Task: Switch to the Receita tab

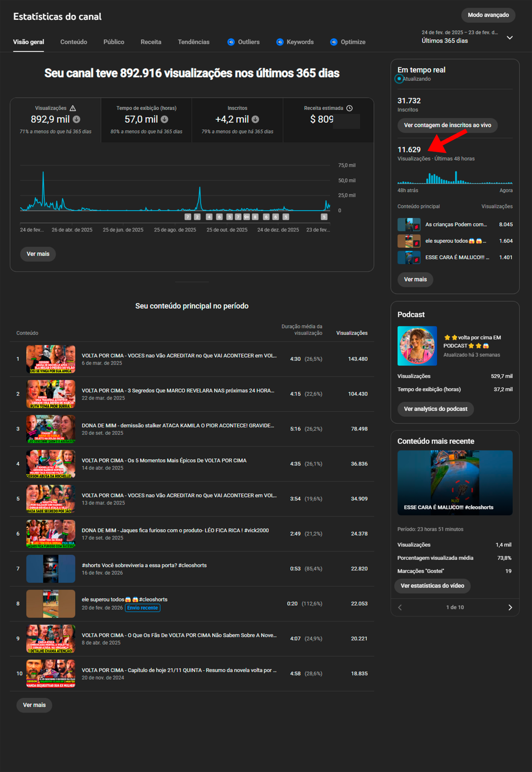Action: 151,42
